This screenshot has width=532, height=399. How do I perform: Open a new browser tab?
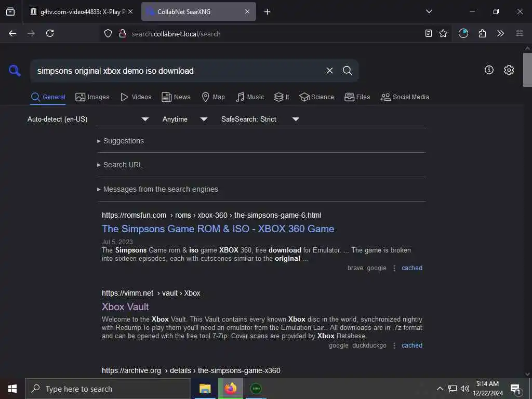[x=267, y=12]
